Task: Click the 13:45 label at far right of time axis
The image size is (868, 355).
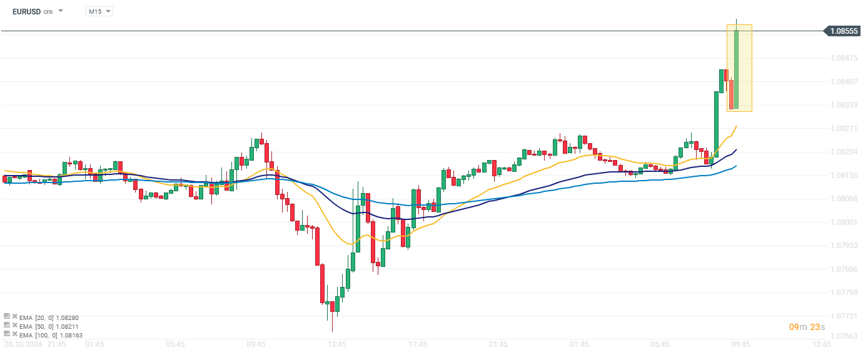Action: click(x=821, y=344)
